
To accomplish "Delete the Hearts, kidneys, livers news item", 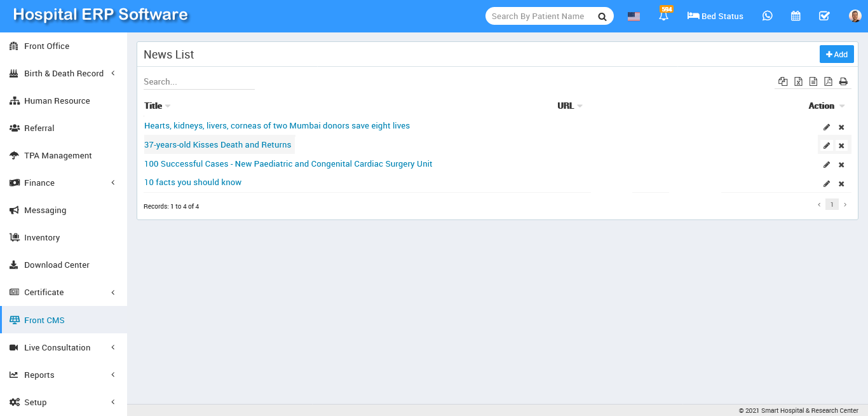I will point(841,127).
